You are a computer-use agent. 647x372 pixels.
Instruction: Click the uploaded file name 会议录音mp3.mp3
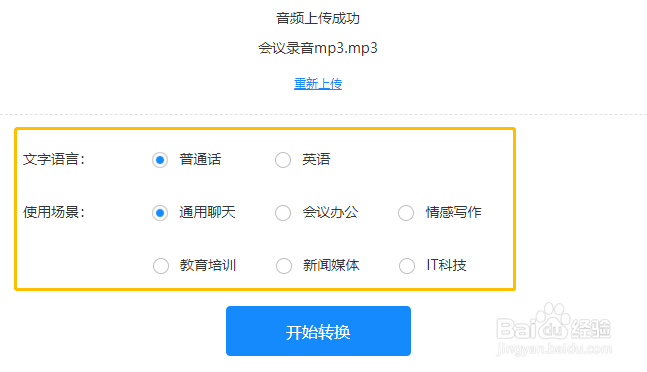[x=318, y=48]
